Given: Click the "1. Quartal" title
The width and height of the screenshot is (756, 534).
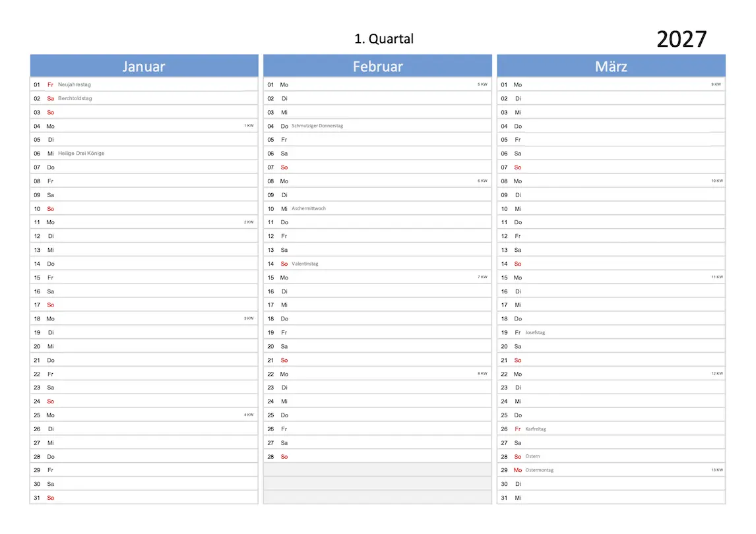Looking at the screenshot, I should tap(384, 39).
